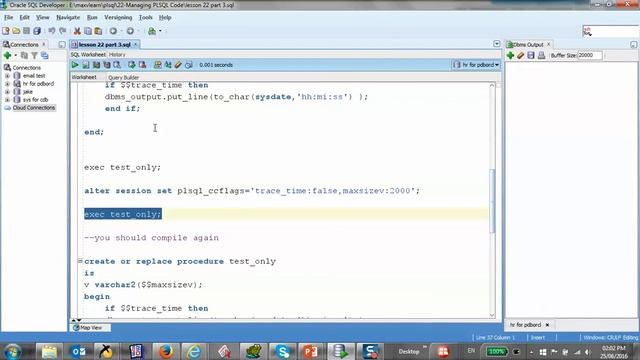Click the Forward navigation round button

click(130, 31)
